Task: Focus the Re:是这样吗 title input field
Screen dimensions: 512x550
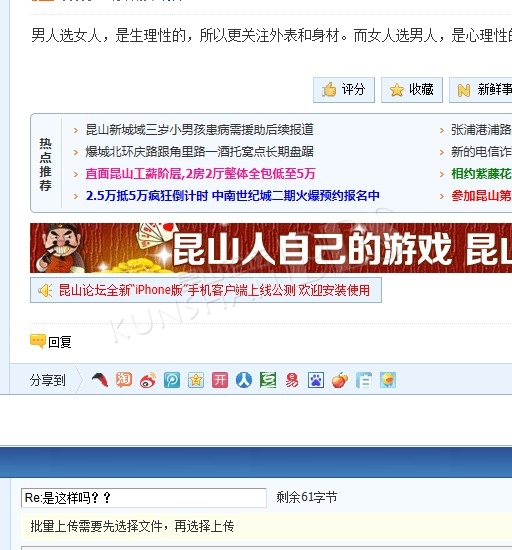Action: 144,498
